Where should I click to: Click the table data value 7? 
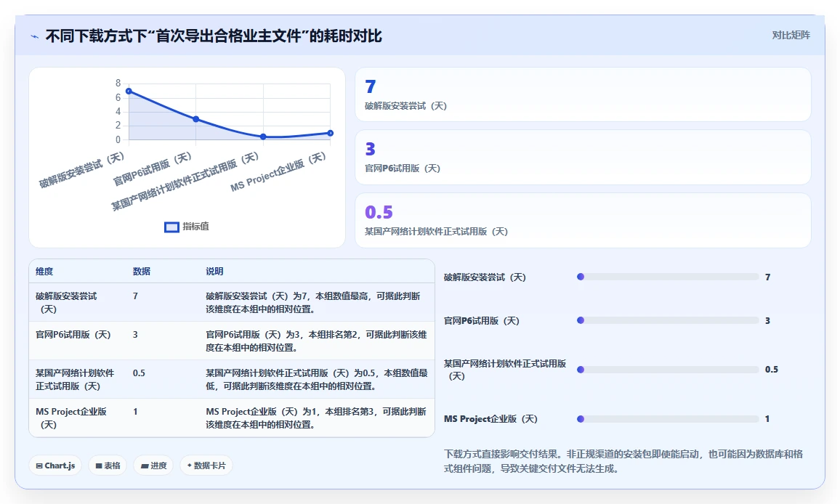(136, 296)
